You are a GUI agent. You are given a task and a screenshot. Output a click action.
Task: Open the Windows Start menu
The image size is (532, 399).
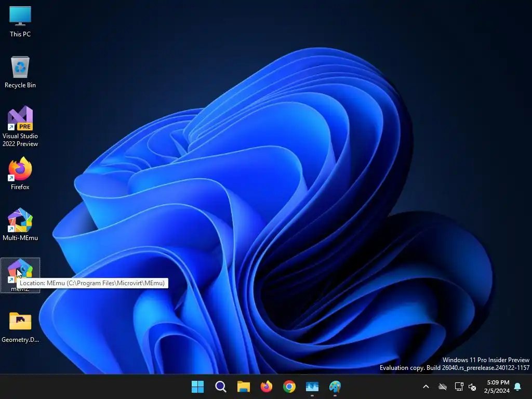198,387
